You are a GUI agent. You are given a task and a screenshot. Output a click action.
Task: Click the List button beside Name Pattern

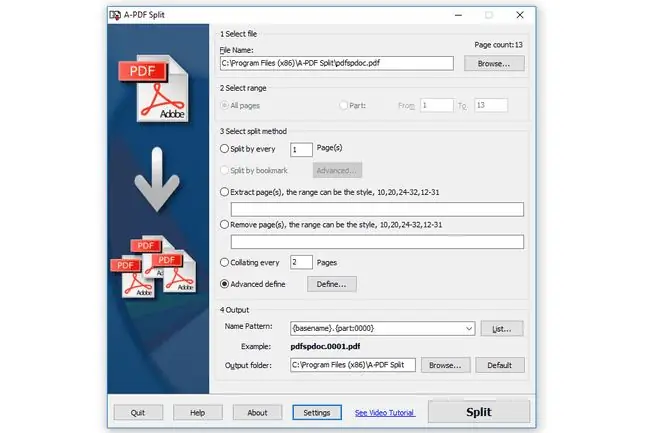coord(502,329)
